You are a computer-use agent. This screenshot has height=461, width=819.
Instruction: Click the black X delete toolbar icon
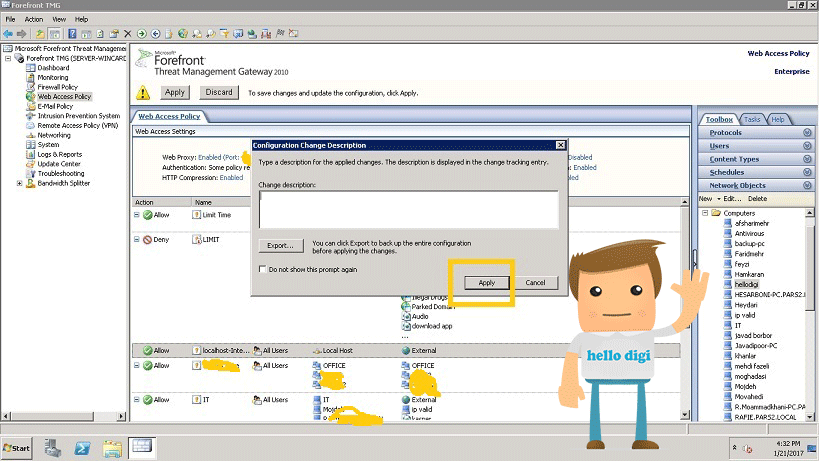tap(127, 34)
